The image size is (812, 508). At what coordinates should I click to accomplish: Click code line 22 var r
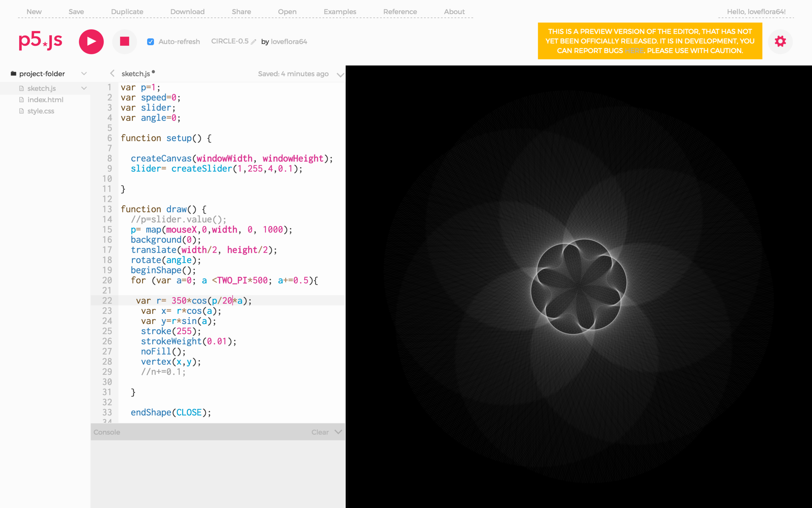tap(193, 300)
